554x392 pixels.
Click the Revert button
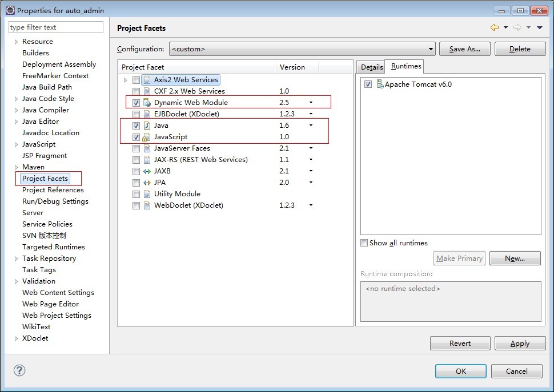click(460, 343)
